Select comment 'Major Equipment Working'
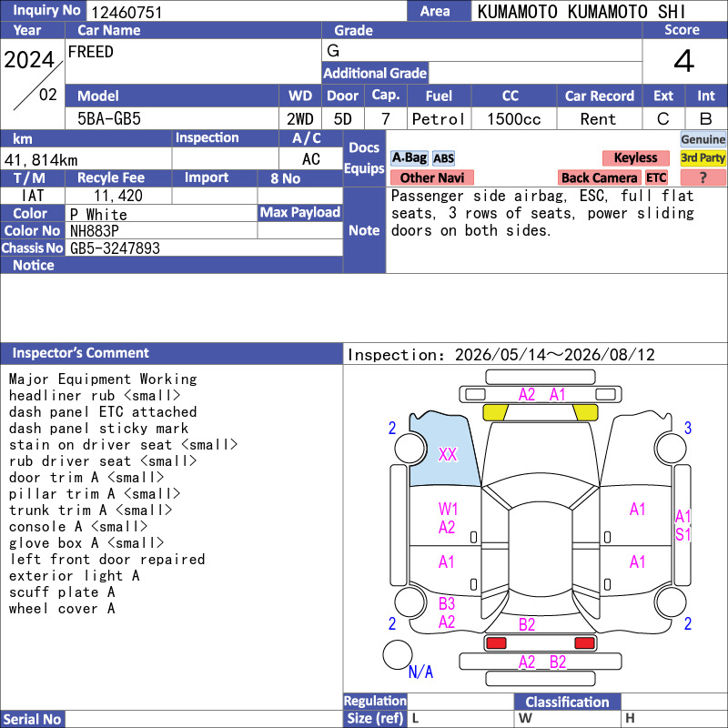Viewport: 728px width, 728px height. click(x=103, y=379)
